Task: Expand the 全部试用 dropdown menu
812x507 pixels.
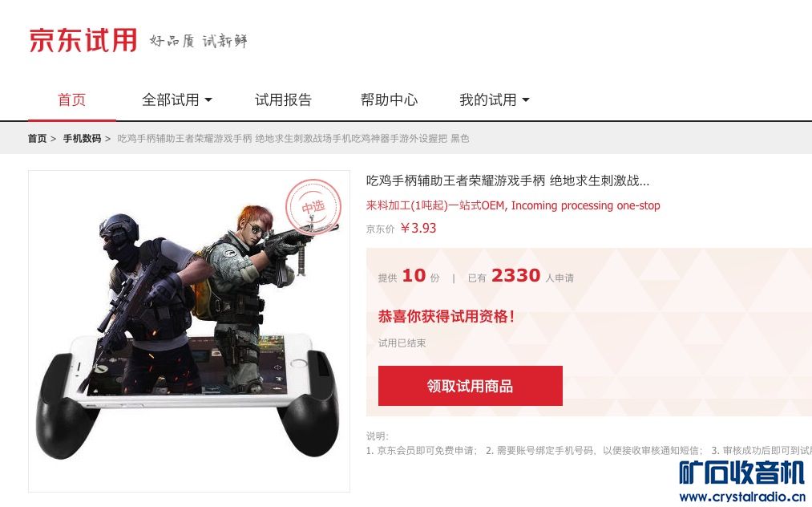Action: coord(177,99)
